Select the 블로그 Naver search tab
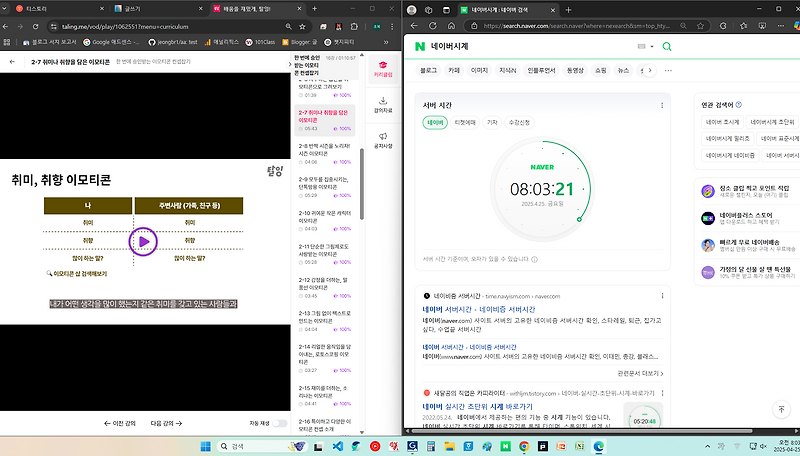Viewport: 800px width, 456px height. coord(428,70)
